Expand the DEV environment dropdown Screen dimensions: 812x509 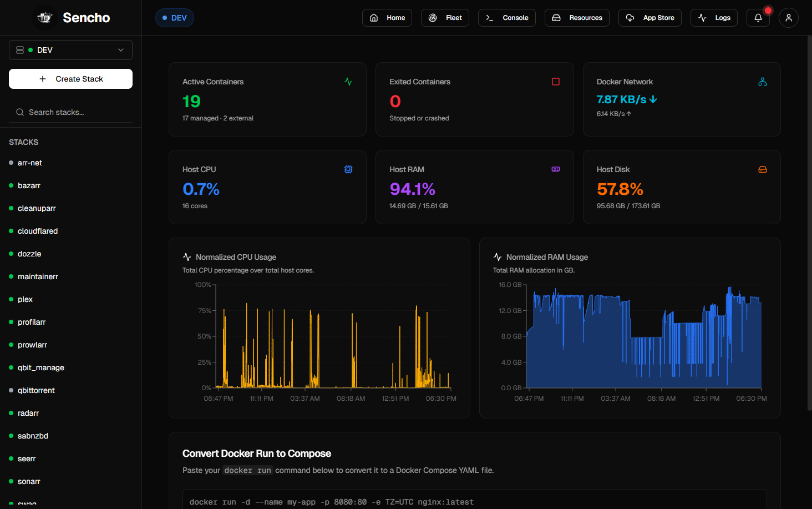(70, 50)
